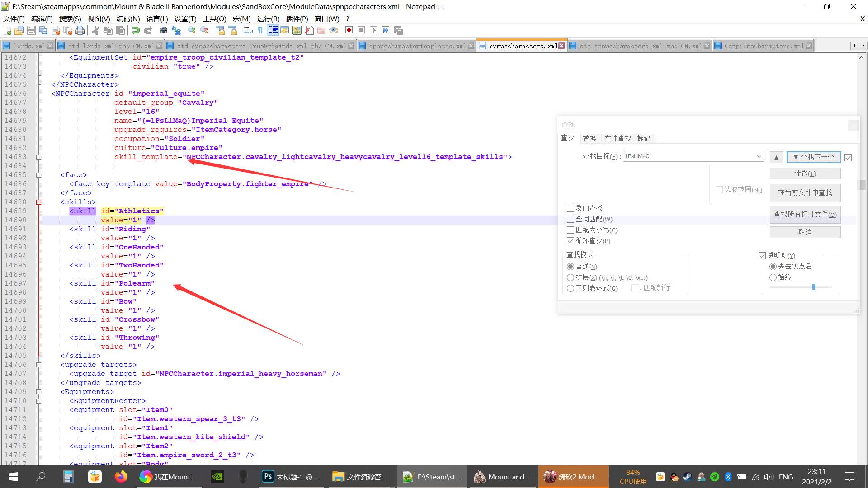This screenshot has width=868, height=488.
Task: Uncheck the 循环查找 checkbox
Action: (x=571, y=241)
